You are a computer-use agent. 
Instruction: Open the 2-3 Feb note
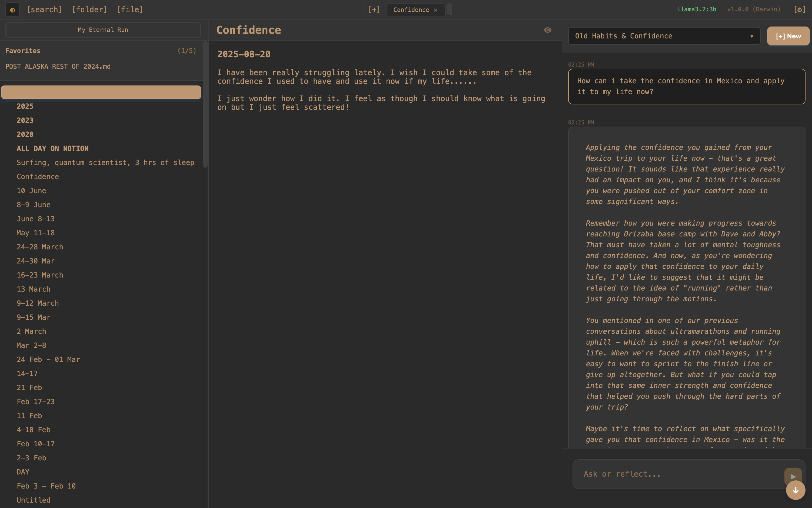tap(32, 458)
